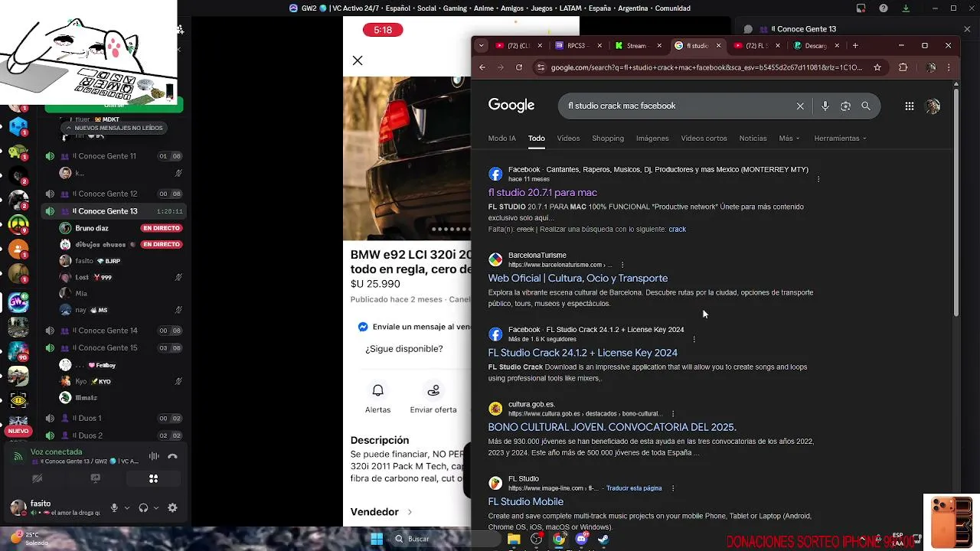Reload the Google search page
Screen dimensions: 980x551
pos(519,67)
